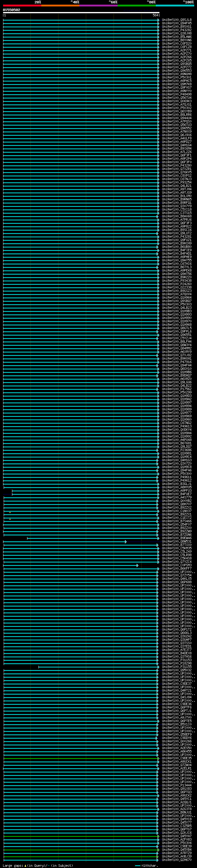This screenshot has width=197, height=868.
Task: Open hit UniRef100_Q9SJL8
Action: 177,20
